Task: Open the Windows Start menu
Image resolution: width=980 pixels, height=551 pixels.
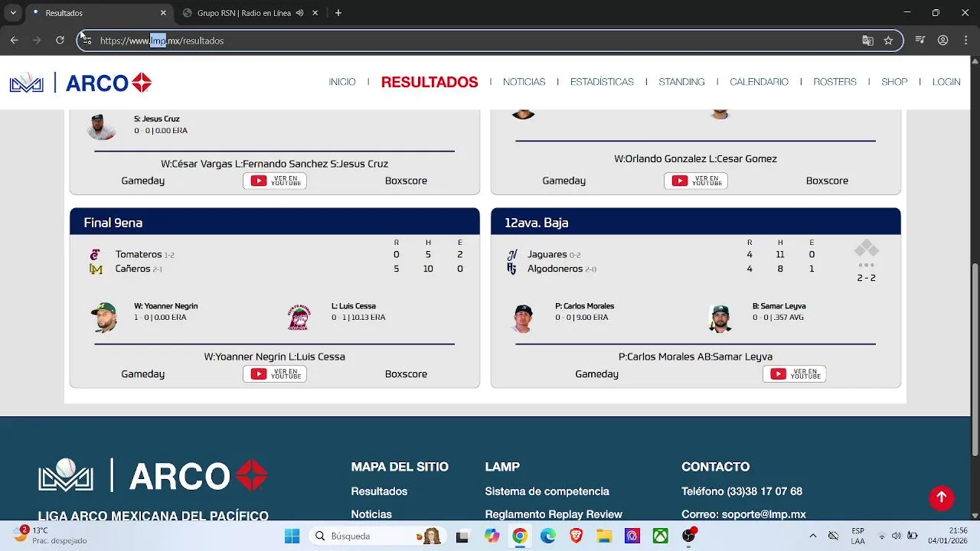Action: pyautogui.click(x=292, y=536)
